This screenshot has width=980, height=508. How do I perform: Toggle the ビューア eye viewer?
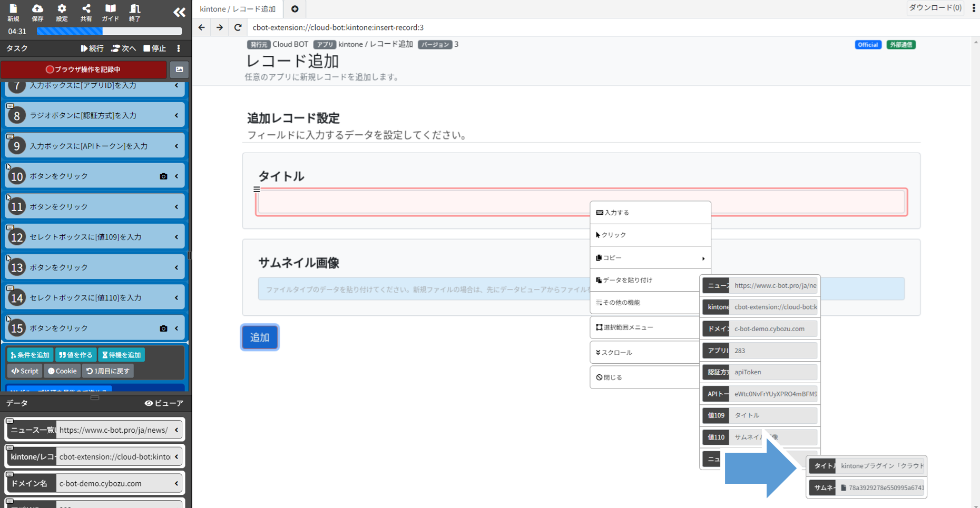[164, 403]
